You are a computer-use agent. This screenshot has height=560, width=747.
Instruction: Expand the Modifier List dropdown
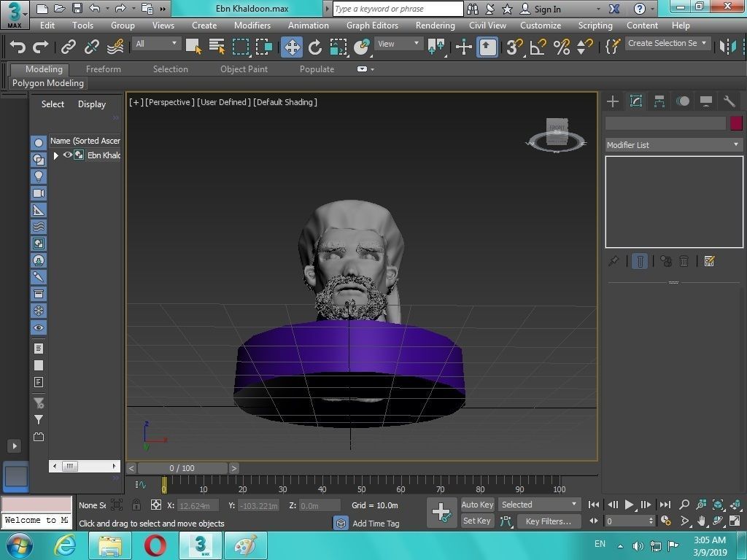click(673, 145)
